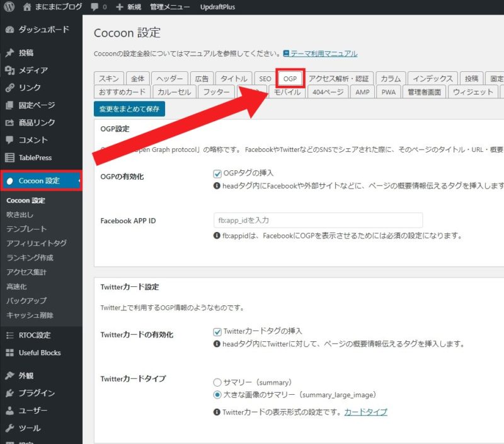Open the 吹き出し submenu item
The width and height of the screenshot is (504, 444).
[x=20, y=214]
